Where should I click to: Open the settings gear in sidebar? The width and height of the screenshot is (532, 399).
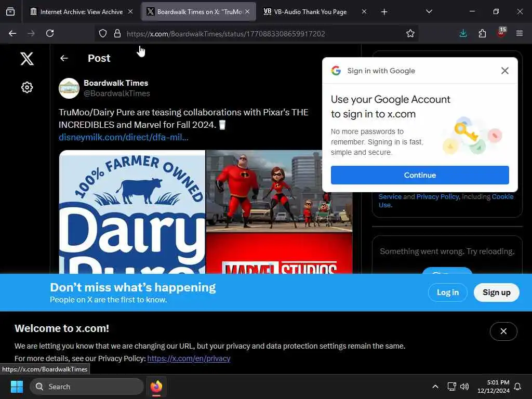pyautogui.click(x=27, y=87)
